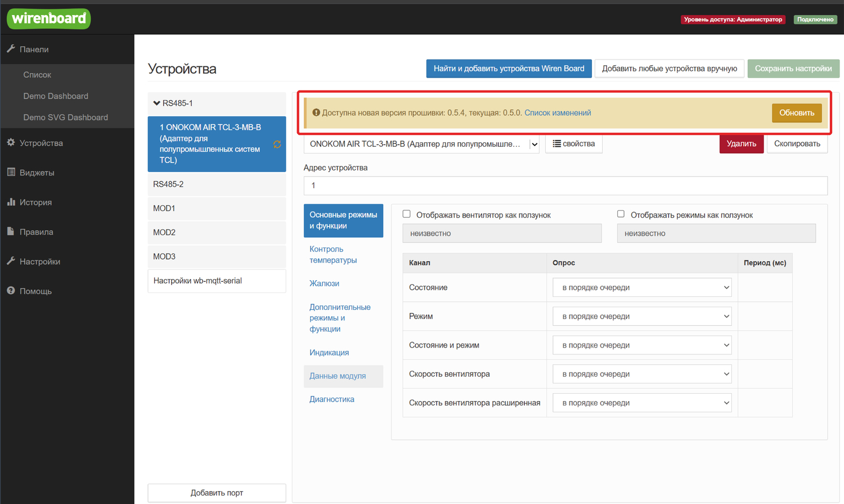Click the Адрес устройства input field
This screenshot has height=504, width=844.
click(x=565, y=186)
